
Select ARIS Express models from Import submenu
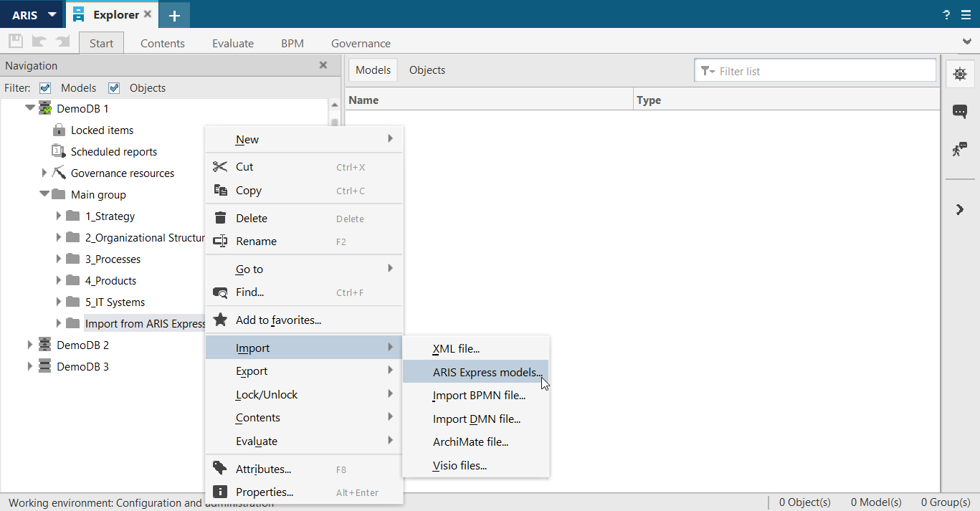coord(487,372)
